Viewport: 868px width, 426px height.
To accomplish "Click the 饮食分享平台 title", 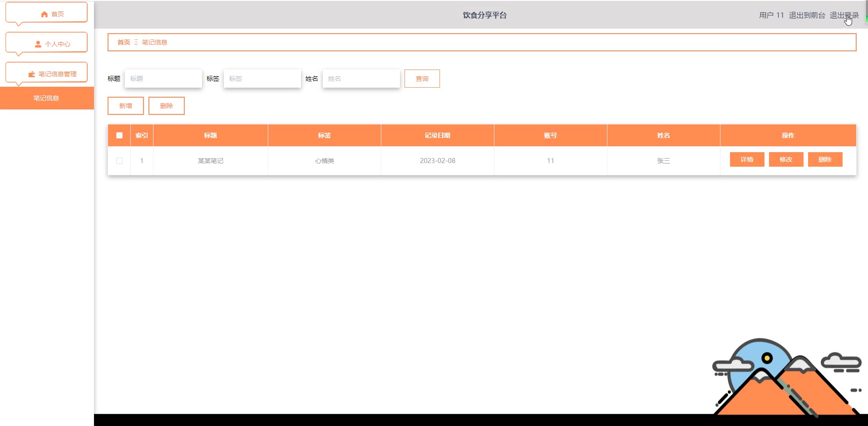I will point(485,15).
